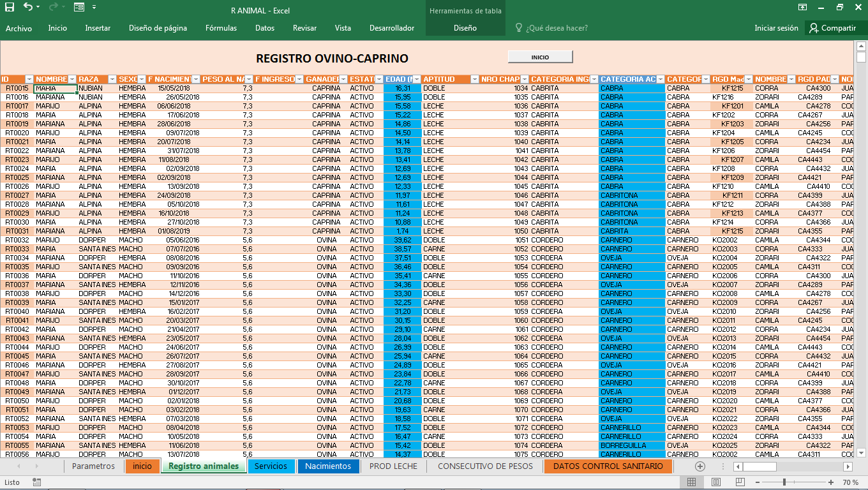Open the Revisar ribbon tab
This screenshot has width=868, height=490.
[304, 28]
